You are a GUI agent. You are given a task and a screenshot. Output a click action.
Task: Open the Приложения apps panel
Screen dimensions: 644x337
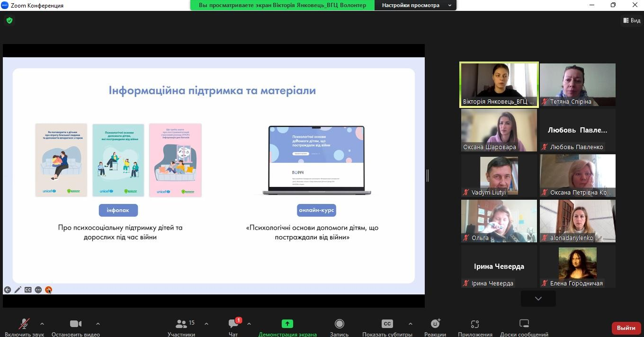(475, 328)
